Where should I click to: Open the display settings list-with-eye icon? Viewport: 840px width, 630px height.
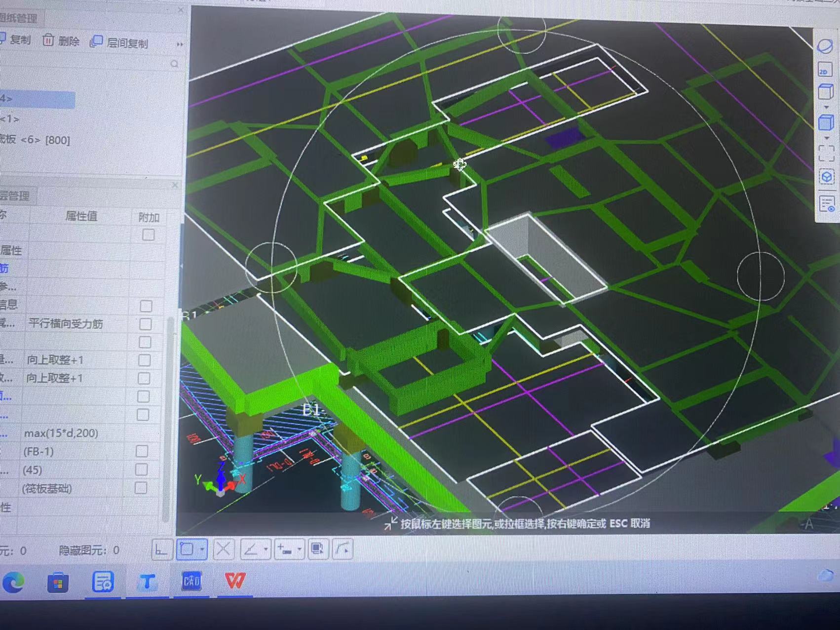pyautogui.click(x=827, y=203)
